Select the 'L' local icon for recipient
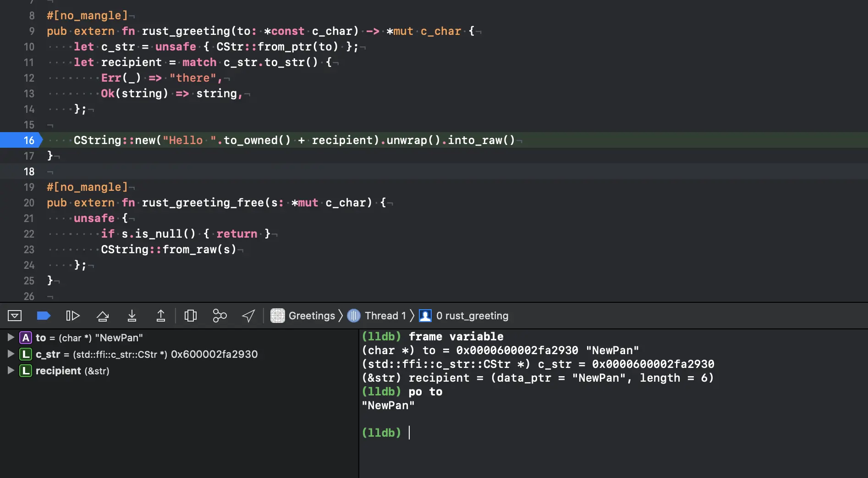This screenshot has height=478, width=868. click(26, 371)
